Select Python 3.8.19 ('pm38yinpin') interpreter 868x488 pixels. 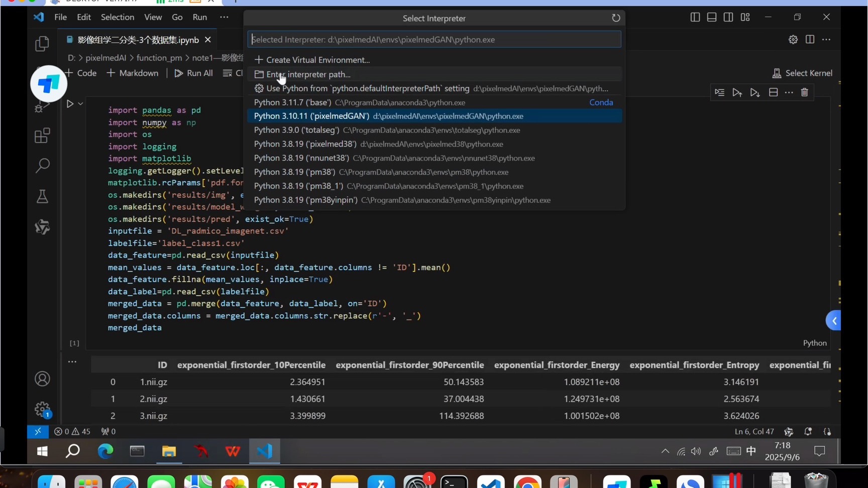[x=435, y=200]
